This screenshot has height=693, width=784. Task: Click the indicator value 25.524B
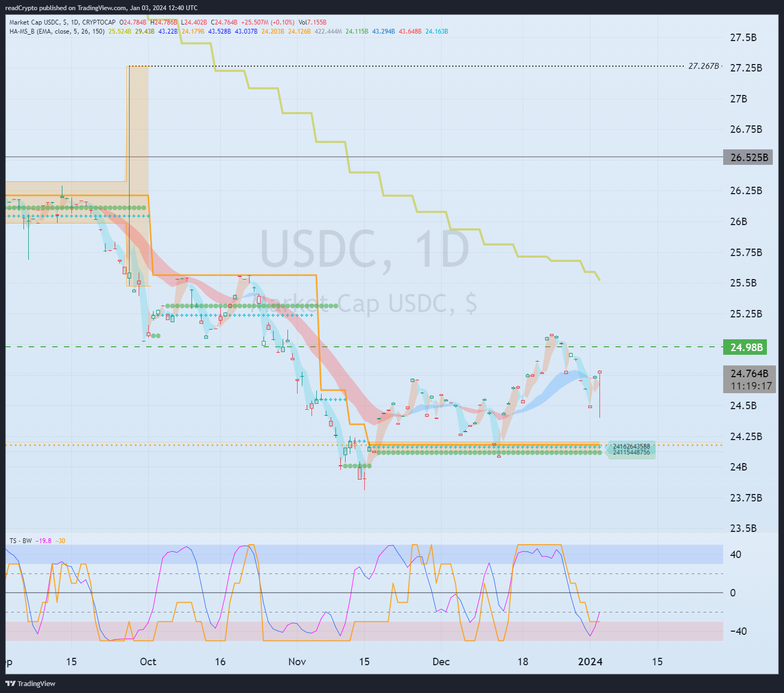point(119,31)
